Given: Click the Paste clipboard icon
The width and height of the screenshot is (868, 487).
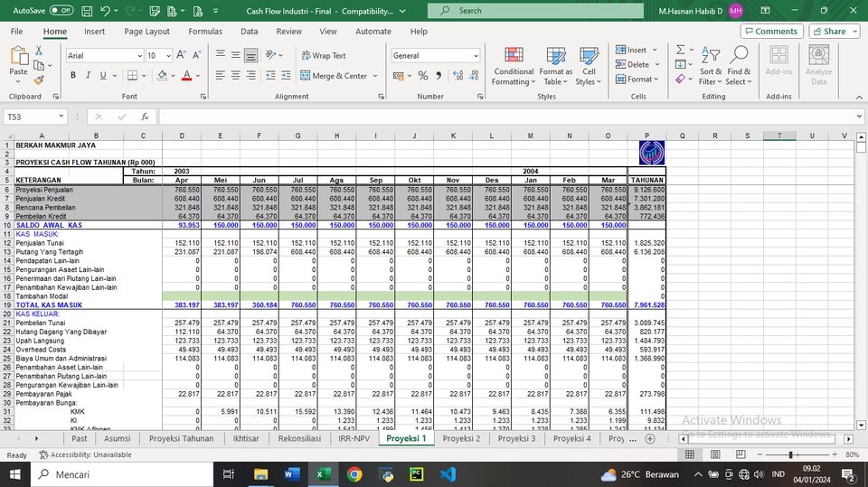Looking at the screenshot, I should point(18,56).
